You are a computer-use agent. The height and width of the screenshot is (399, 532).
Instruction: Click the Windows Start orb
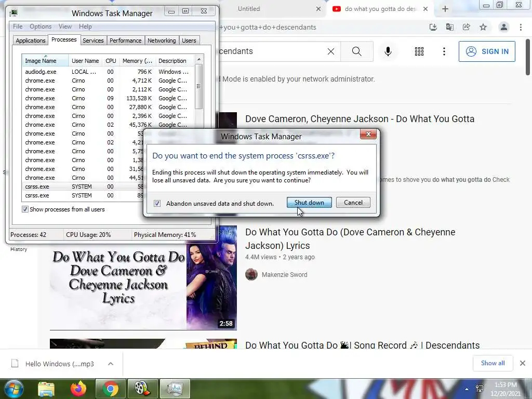(x=14, y=389)
